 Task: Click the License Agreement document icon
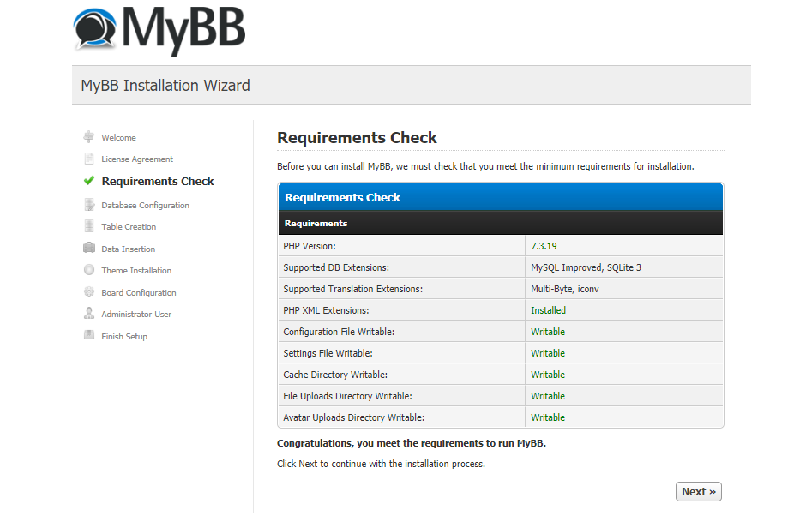89,159
